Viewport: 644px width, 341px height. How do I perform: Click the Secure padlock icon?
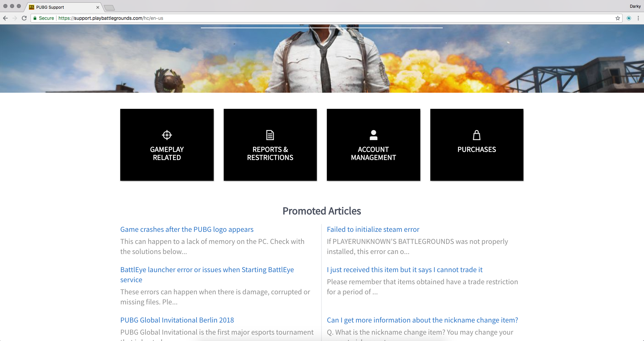point(35,18)
